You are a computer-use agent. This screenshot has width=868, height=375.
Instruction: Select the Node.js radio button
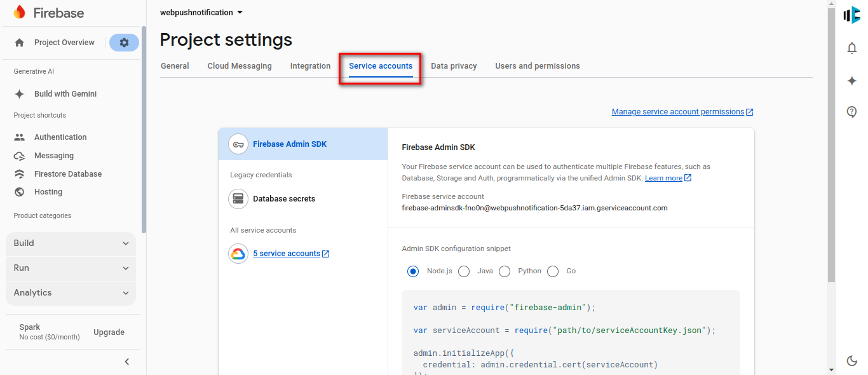[x=413, y=271]
